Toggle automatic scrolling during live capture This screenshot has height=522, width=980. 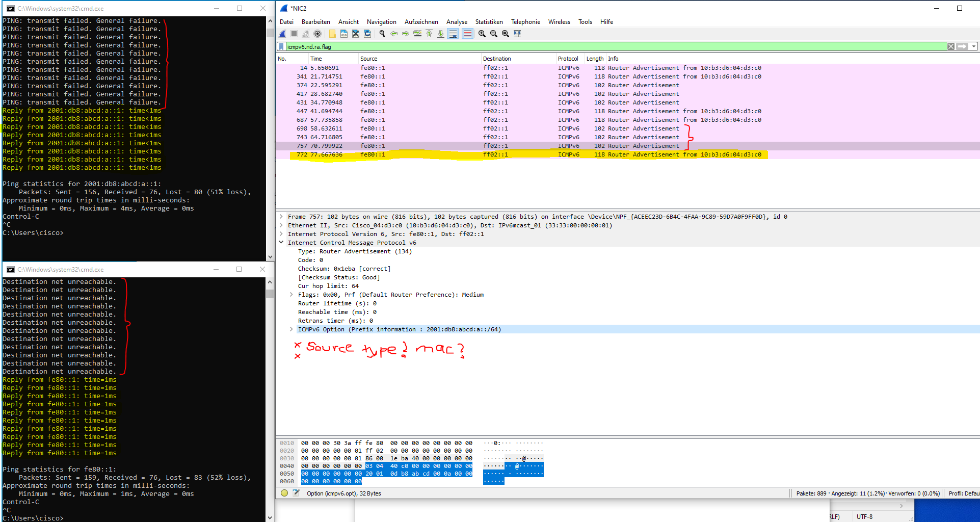pos(453,34)
